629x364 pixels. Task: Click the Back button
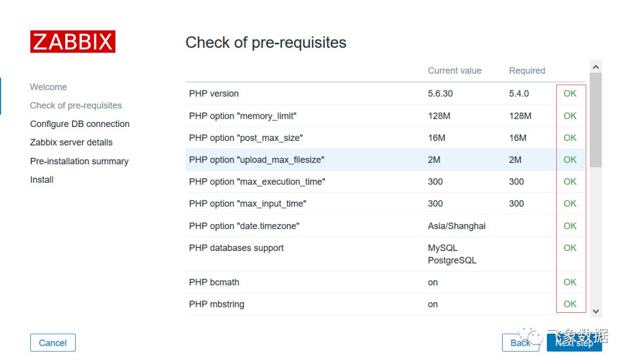click(x=520, y=342)
